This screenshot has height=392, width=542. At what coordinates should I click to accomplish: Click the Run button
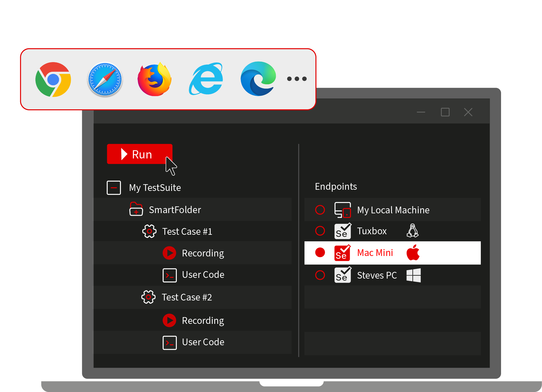pyautogui.click(x=139, y=154)
